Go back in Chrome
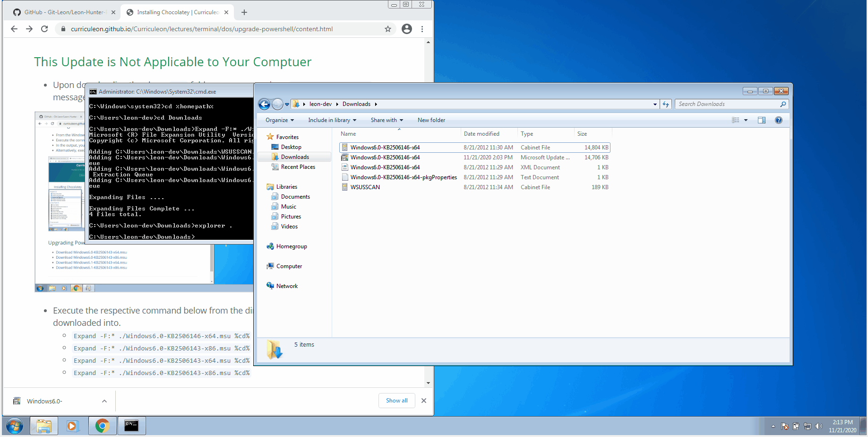Viewport: 868px width, 437px height. [x=14, y=29]
